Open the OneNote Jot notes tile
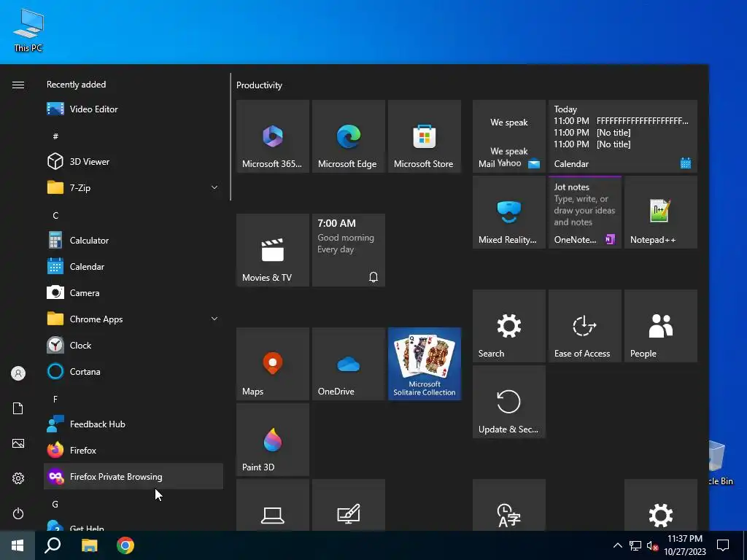Screen dimensions: 747x560 [584, 212]
